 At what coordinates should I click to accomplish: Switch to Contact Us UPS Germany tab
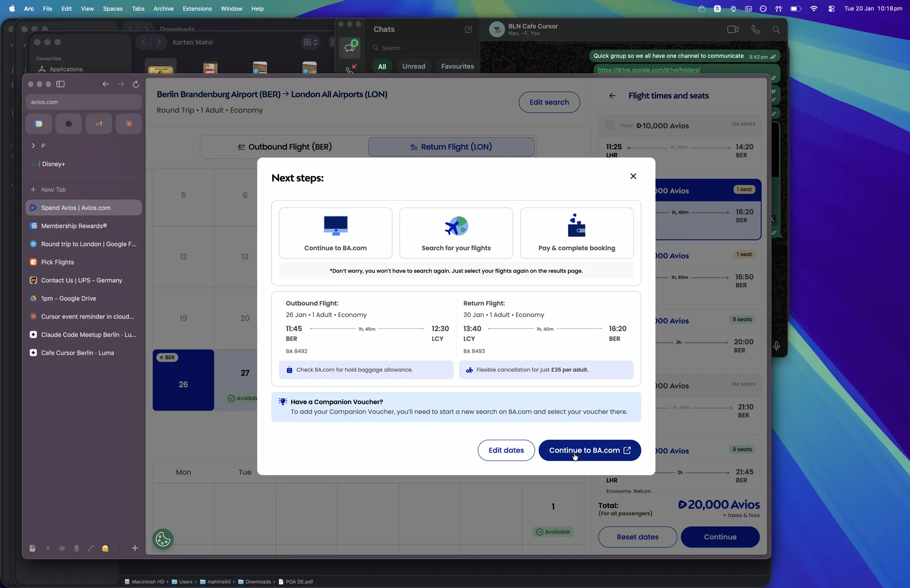[84, 281]
